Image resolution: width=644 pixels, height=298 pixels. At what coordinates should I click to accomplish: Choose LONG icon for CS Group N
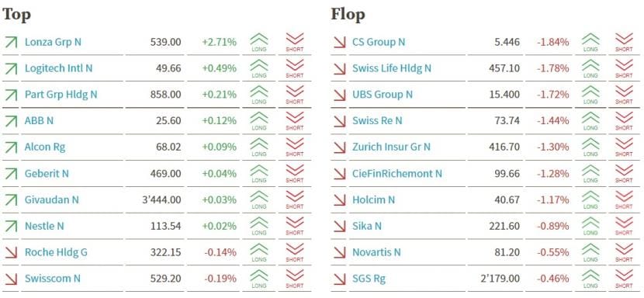click(590, 43)
